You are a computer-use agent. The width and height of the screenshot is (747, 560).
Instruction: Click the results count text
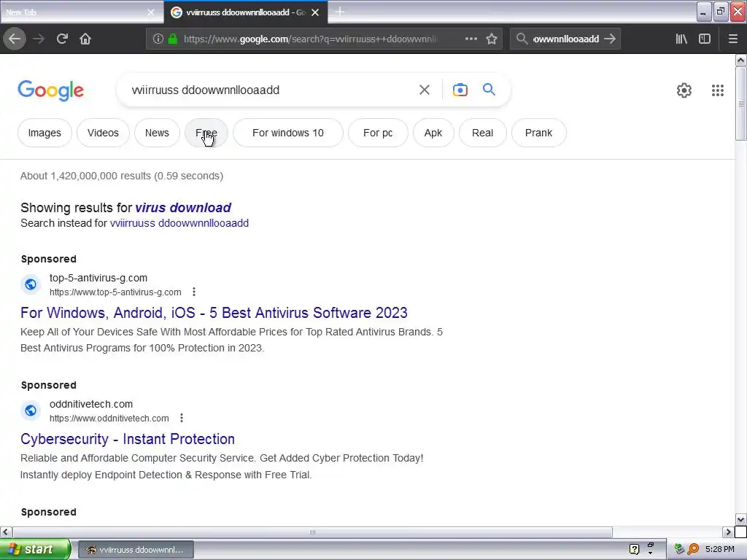point(122,176)
